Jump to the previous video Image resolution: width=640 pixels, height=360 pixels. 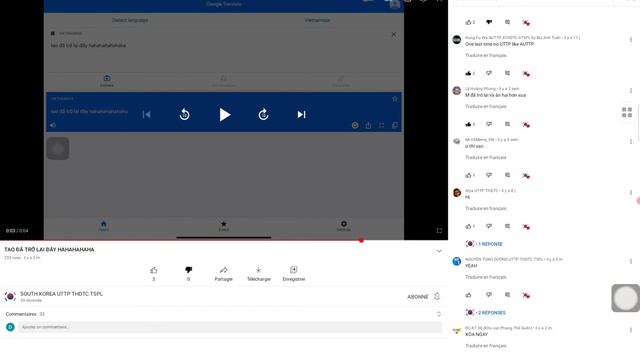(x=147, y=115)
